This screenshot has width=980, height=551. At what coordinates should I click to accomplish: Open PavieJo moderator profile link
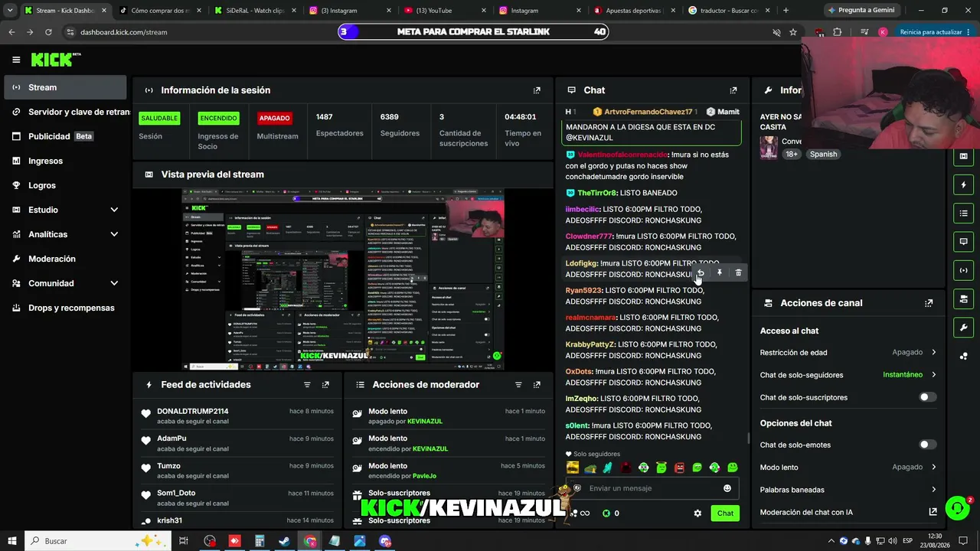coord(424,476)
